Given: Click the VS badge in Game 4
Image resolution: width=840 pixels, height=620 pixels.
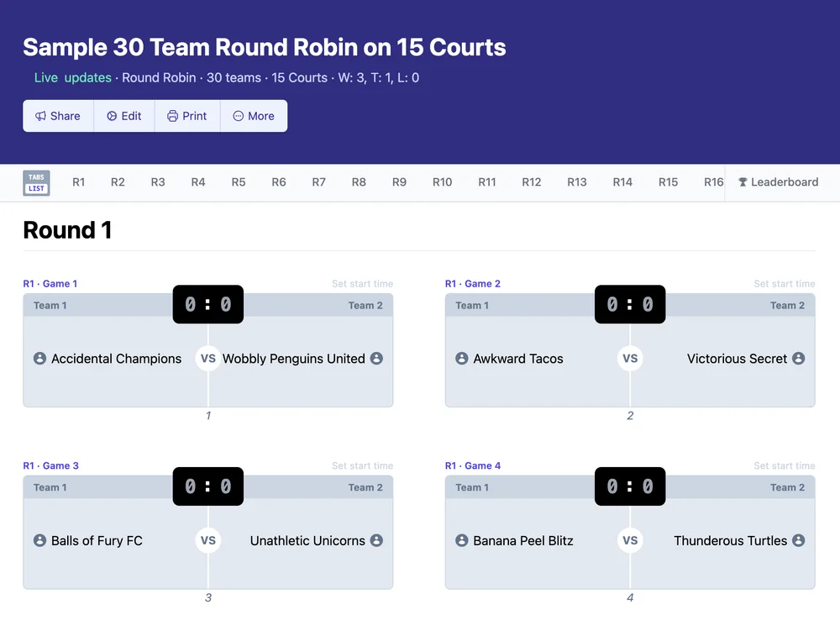Looking at the screenshot, I should tap(630, 540).
